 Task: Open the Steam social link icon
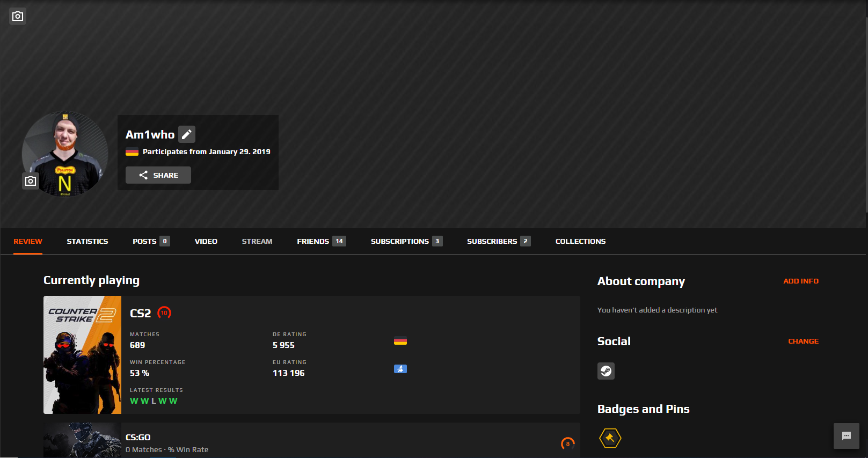[x=606, y=371]
